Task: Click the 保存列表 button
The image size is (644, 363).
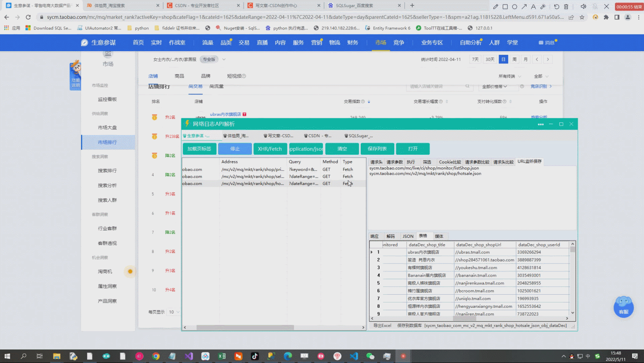Action: coord(377,149)
